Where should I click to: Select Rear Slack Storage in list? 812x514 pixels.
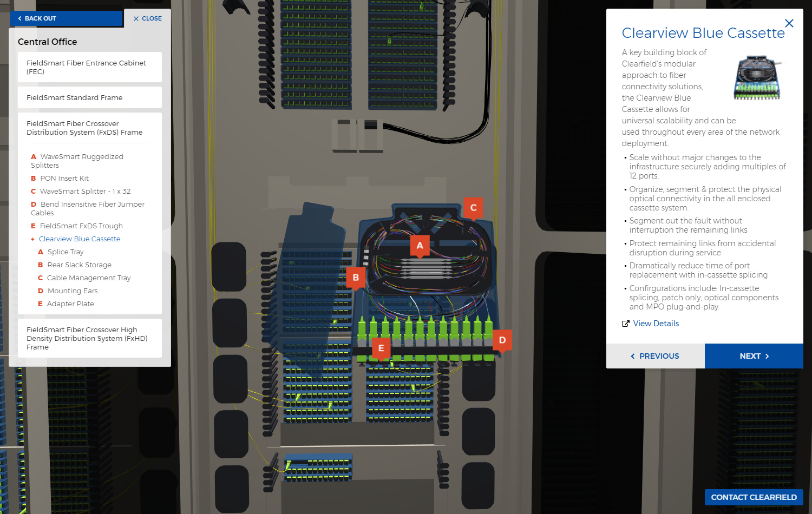click(75, 265)
